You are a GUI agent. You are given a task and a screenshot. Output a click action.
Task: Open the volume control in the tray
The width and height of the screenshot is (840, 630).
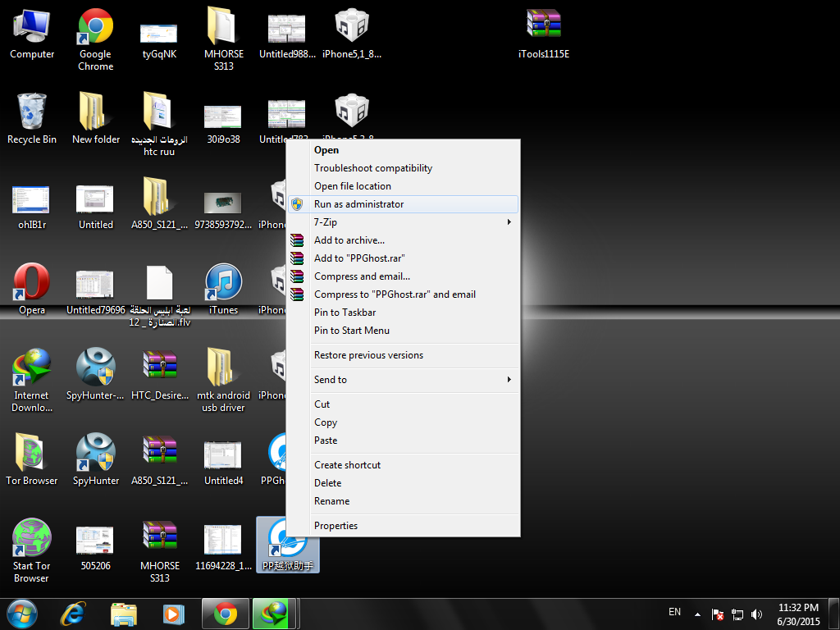[x=756, y=614]
